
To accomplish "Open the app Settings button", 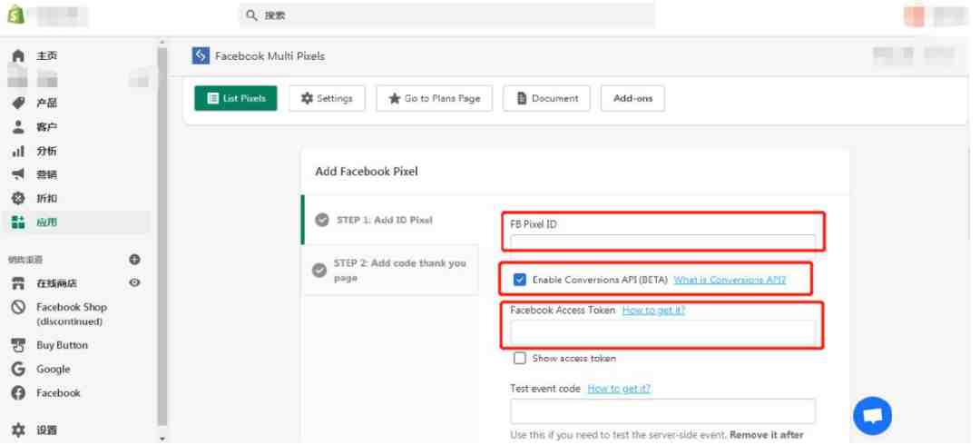I will [327, 98].
